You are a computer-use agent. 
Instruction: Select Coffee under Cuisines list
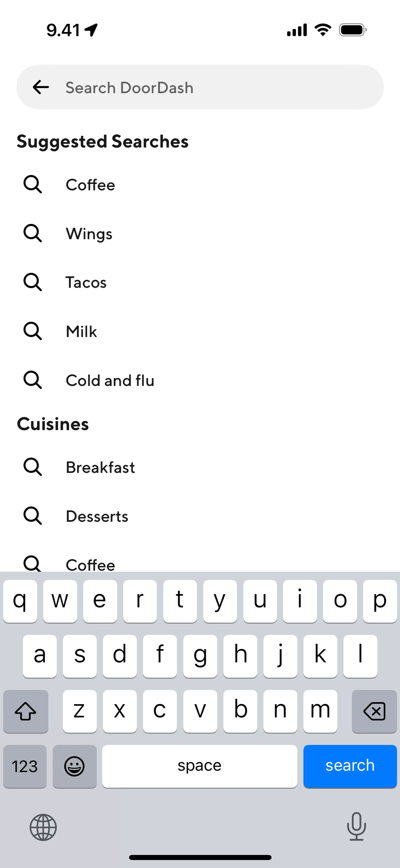(x=90, y=564)
